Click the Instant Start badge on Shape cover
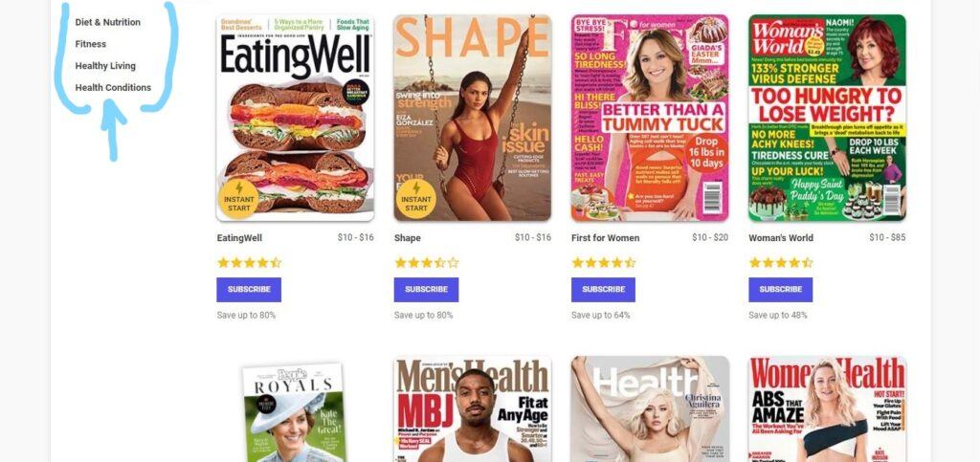The image size is (980, 462). [415, 199]
